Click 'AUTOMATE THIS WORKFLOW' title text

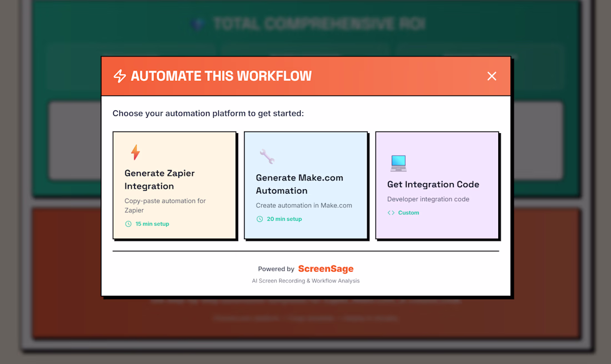pos(221,76)
